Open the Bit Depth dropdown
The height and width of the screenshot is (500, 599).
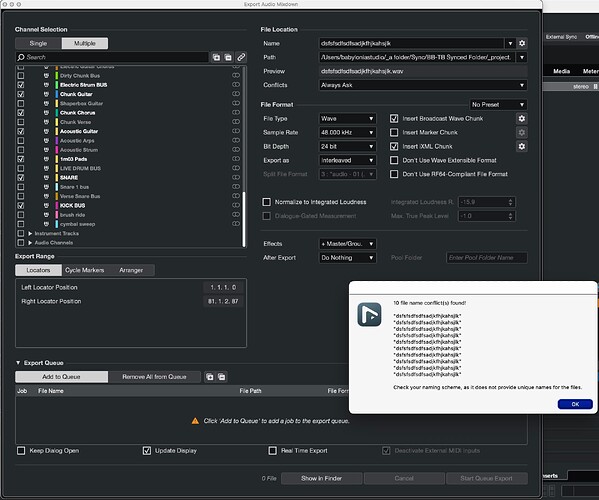coord(347,146)
